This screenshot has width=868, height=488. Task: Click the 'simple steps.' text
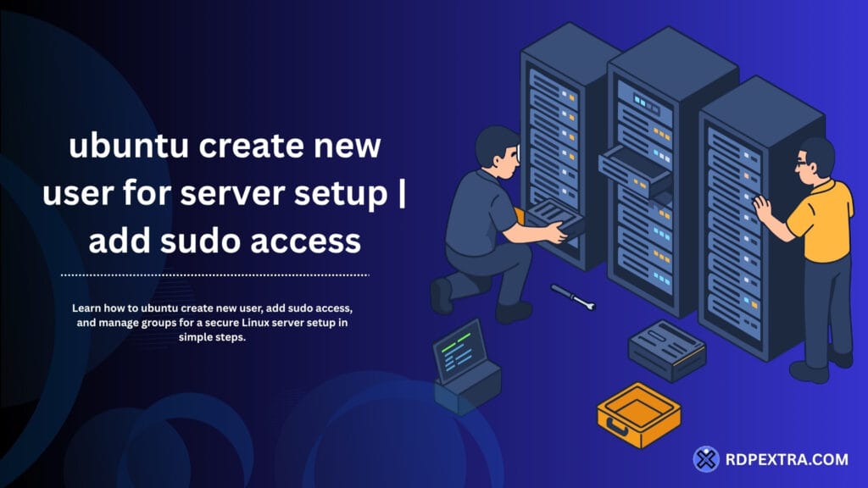pos(212,337)
